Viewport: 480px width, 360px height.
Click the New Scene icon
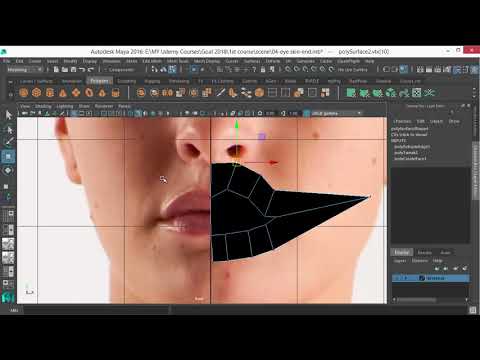pos(56,69)
